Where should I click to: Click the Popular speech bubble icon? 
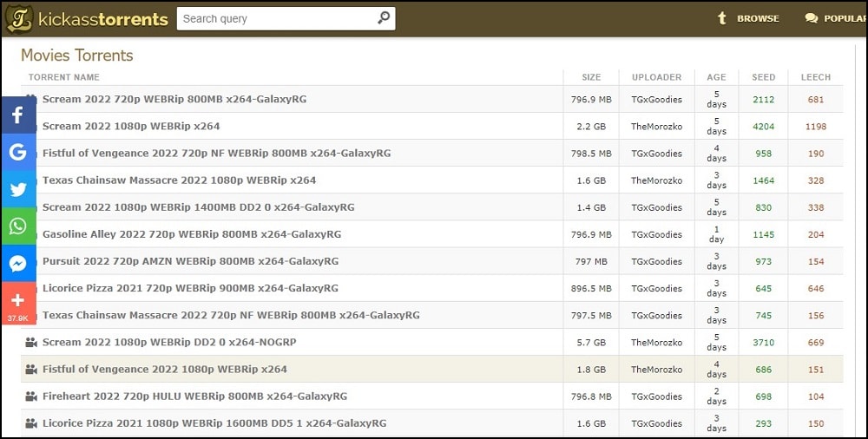pyautogui.click(x=811, y=18)
